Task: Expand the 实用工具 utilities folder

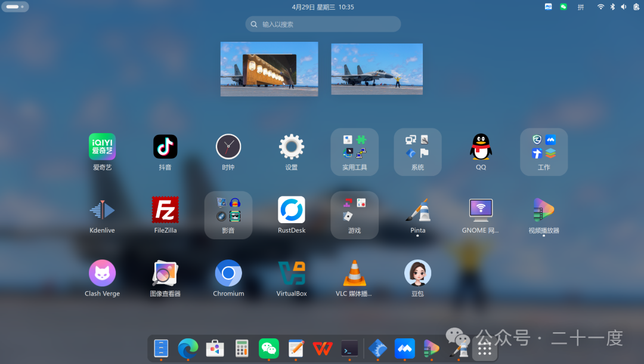Action: point(354,152)
